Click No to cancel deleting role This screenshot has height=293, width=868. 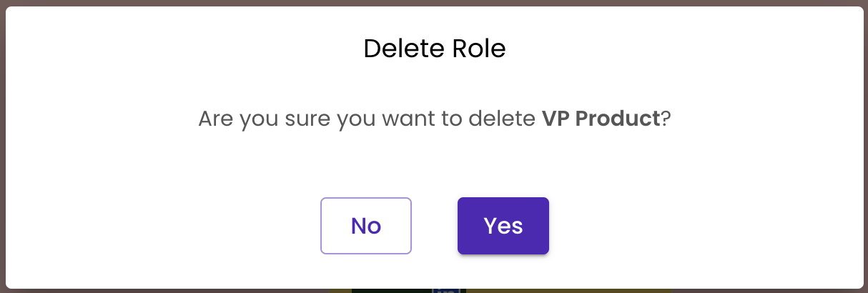coord(365,226)
